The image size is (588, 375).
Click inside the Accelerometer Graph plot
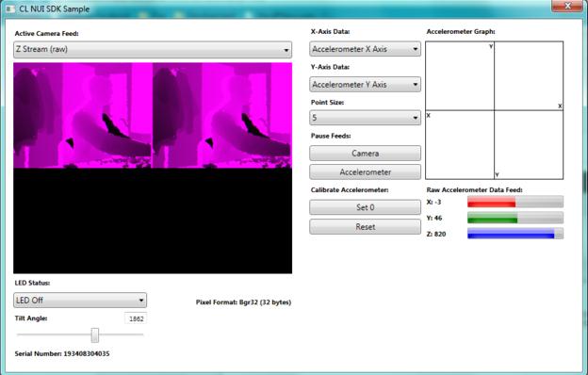click(x=495, y=110)
